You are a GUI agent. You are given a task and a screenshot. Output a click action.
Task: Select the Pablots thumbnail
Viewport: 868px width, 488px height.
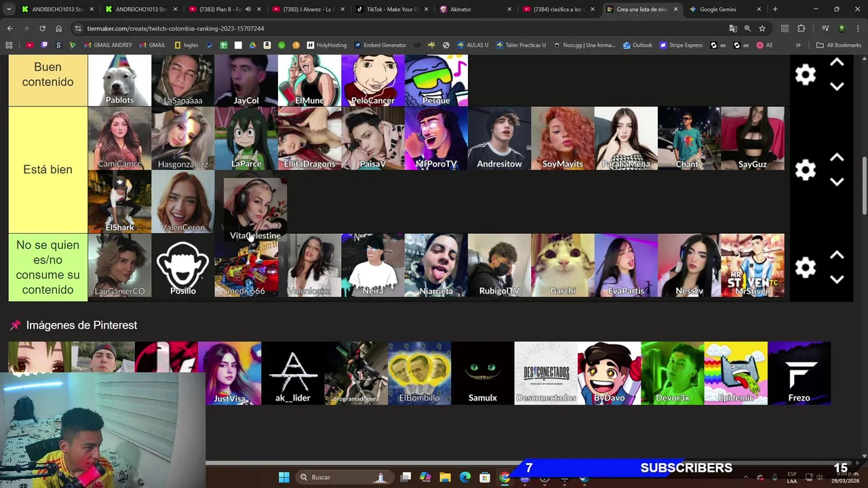pyautogui.click(x=119, y=80)
